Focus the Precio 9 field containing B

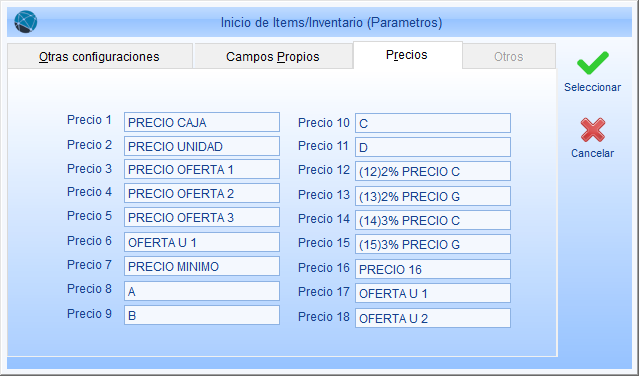[202, 315]
